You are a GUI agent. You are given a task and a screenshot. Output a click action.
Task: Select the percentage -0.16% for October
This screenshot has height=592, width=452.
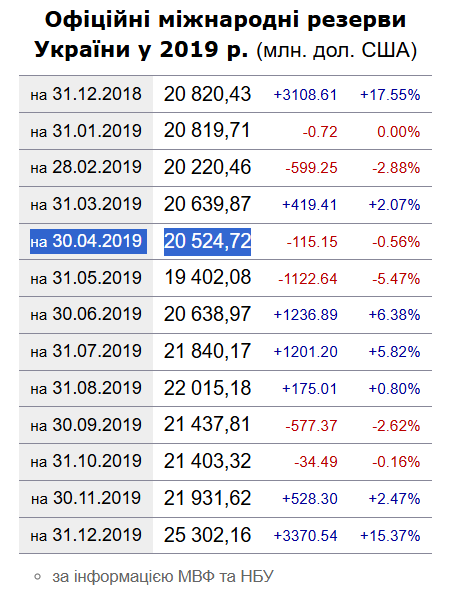pyautogui.click(x=396, y=462)
